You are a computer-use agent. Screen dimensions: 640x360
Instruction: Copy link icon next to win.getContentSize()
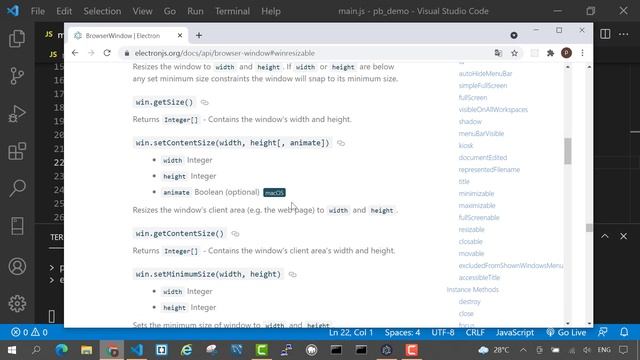pyautogui.click(x=235, y=234)
